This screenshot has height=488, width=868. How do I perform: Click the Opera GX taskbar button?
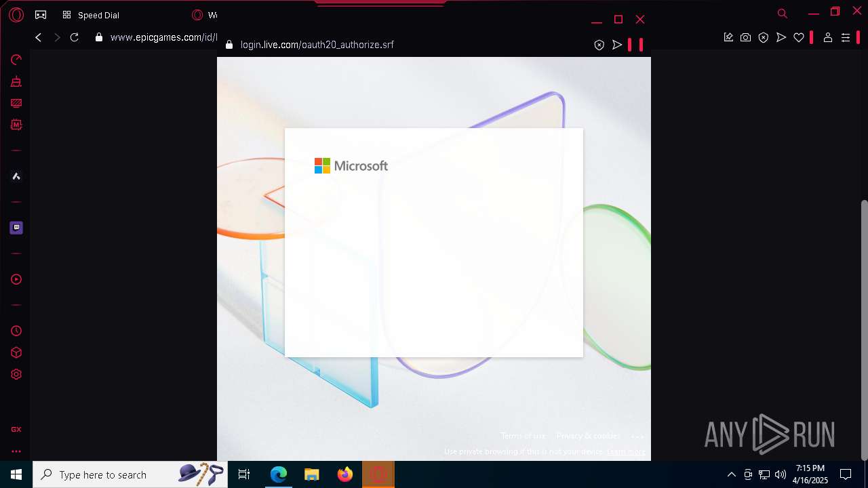(378, 474)
